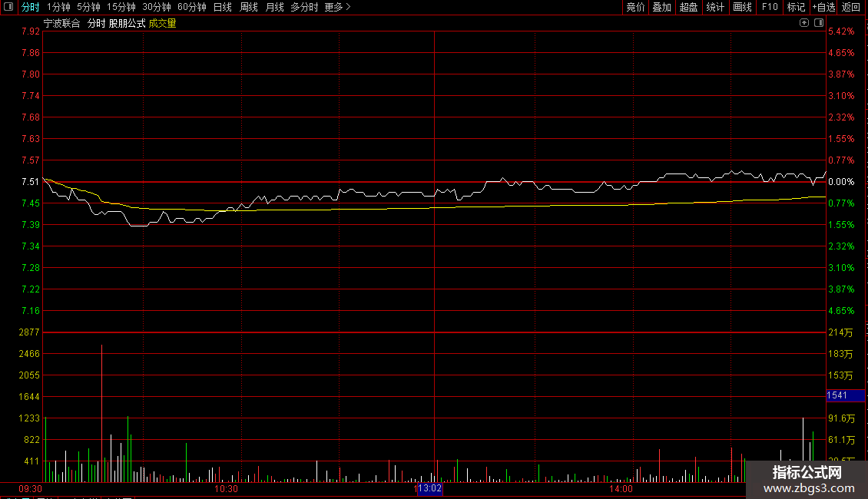Screen dimensions: 868x499
Task: Click the 10:30 time axis label
Action: 226,489
